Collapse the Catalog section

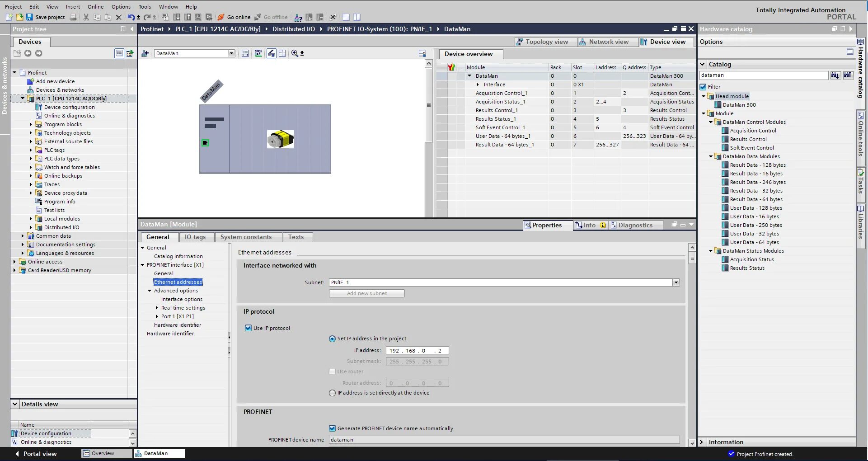point(703,64)
